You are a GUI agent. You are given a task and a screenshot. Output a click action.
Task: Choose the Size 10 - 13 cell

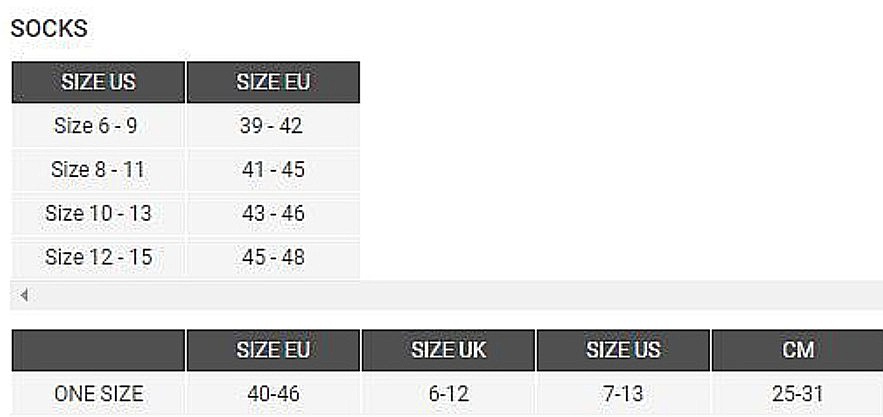tap(99, 214)
